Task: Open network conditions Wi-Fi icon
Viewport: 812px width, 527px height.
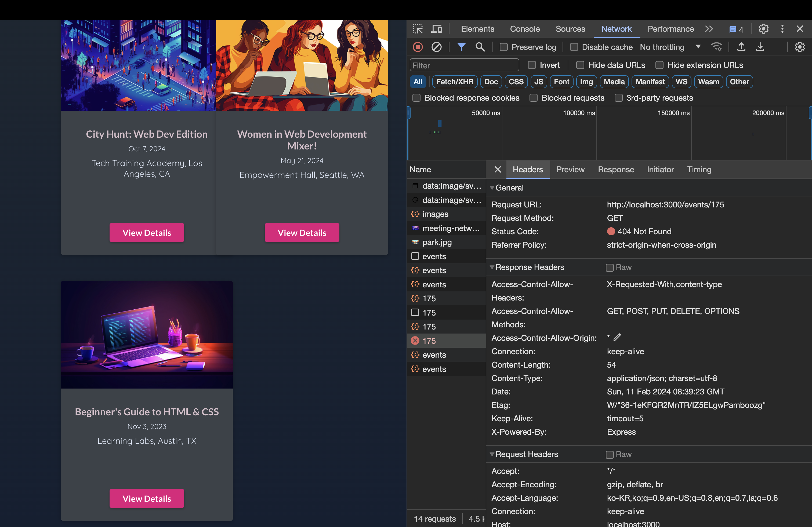Action: pyautogui.click(x=716, y=47)
